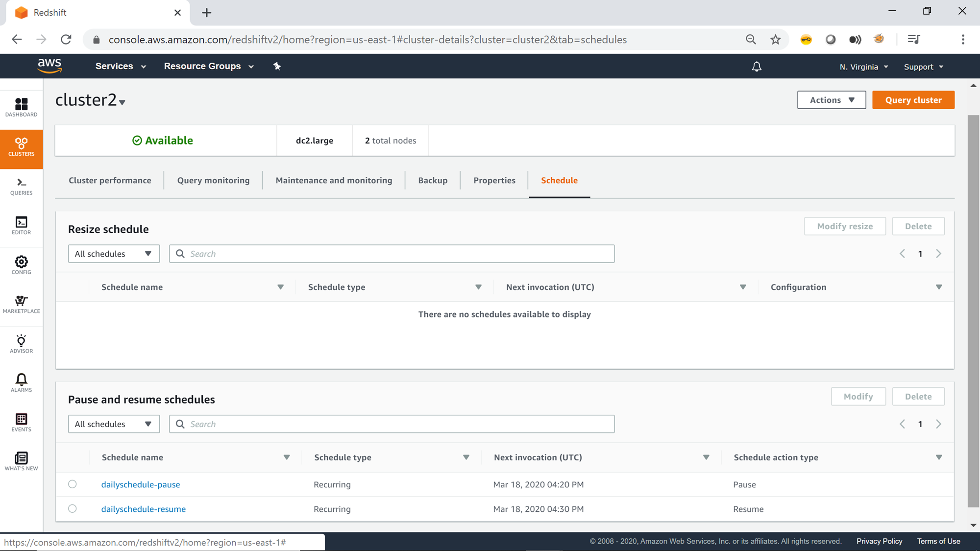Image resolution: width=980 pixels, height=551 pixels.
Task: Switch to the Backup tab
Action: pos(433,180)
